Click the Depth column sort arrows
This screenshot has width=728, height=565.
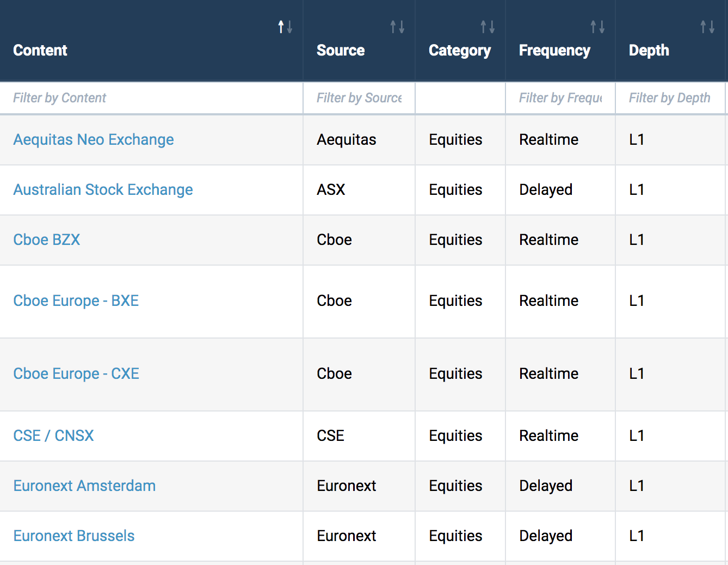(x=707, y=27)
